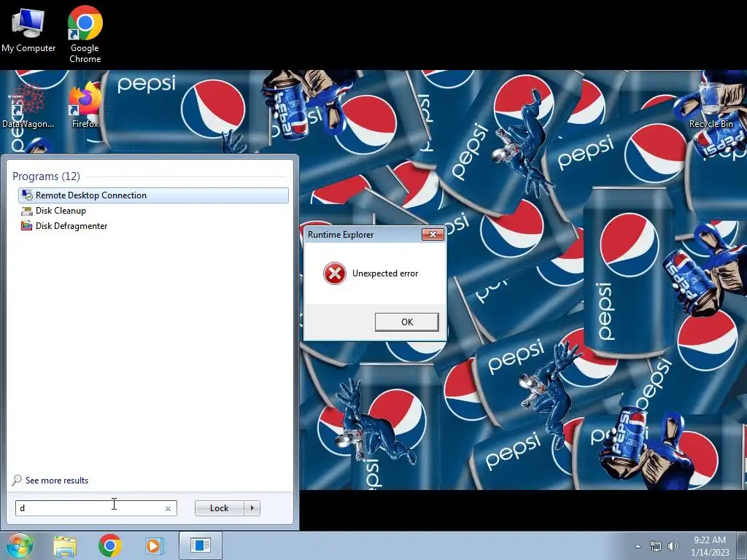Open the My Computer desktop icon

click(x=28, y=30)
